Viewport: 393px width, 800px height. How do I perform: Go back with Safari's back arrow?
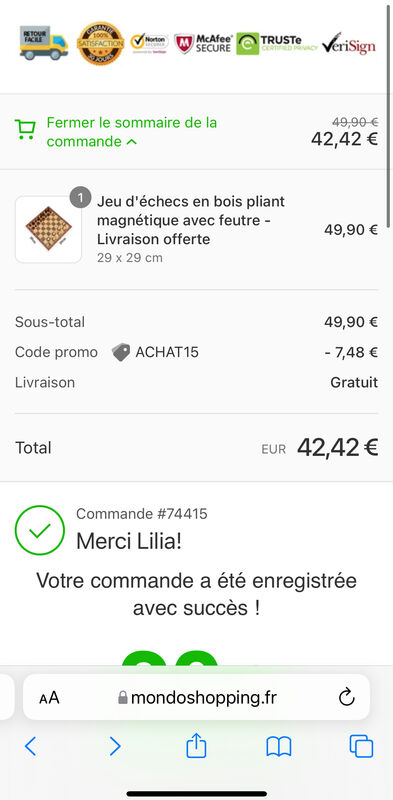pos(31,746)
